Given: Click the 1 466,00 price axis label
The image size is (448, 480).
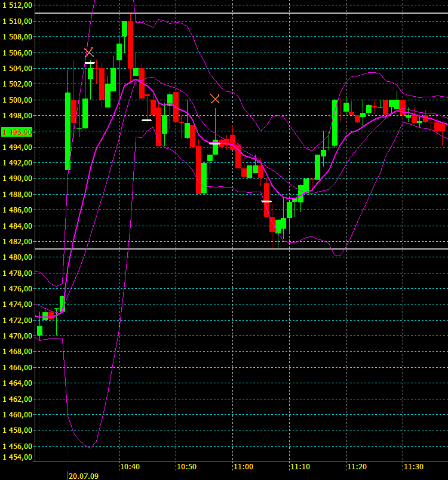Looking at the screenshot, I should (17, 367).
